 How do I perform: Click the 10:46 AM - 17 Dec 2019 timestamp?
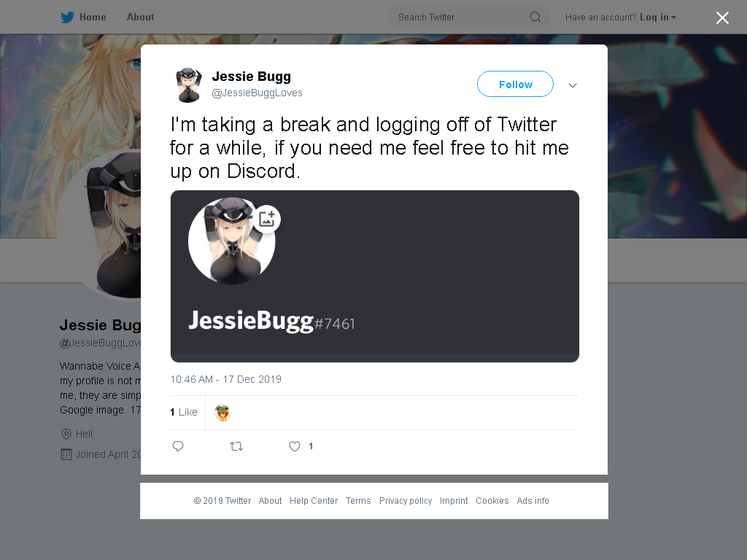point(226,379)
